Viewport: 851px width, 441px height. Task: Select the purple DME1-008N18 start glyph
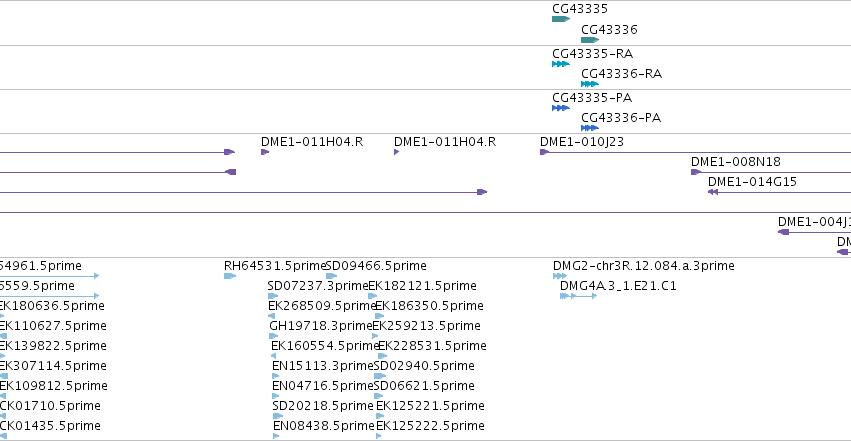[696, 172]
